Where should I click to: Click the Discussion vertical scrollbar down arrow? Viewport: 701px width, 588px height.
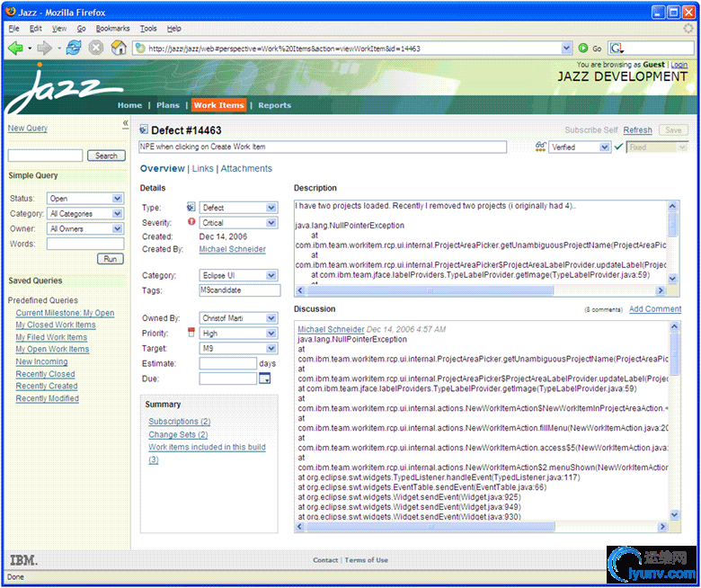click(x=675, y=514)
